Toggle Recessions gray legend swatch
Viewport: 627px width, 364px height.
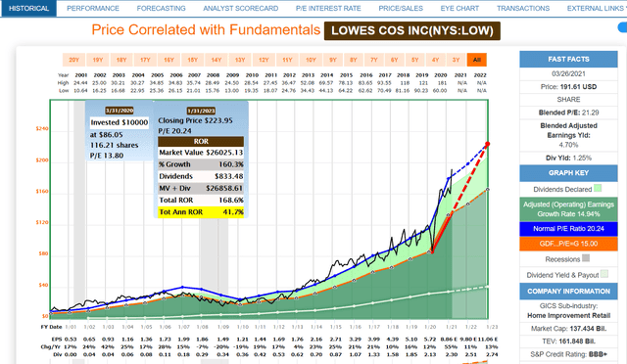(586, 258)
